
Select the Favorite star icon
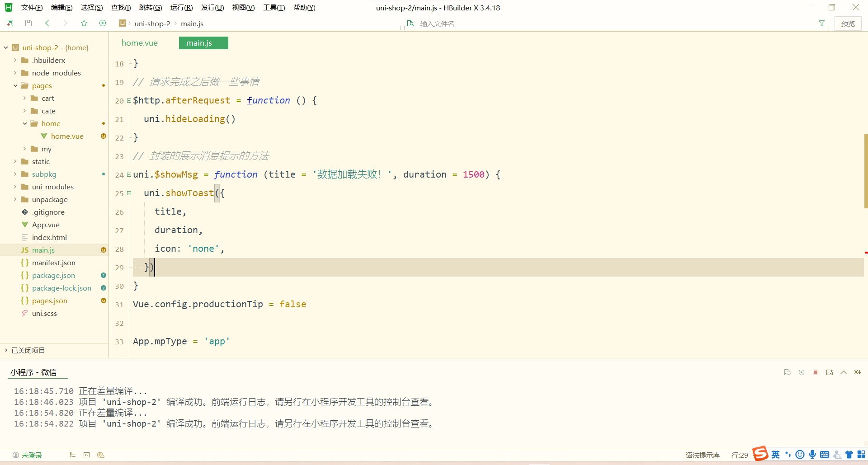coord(84,23)
